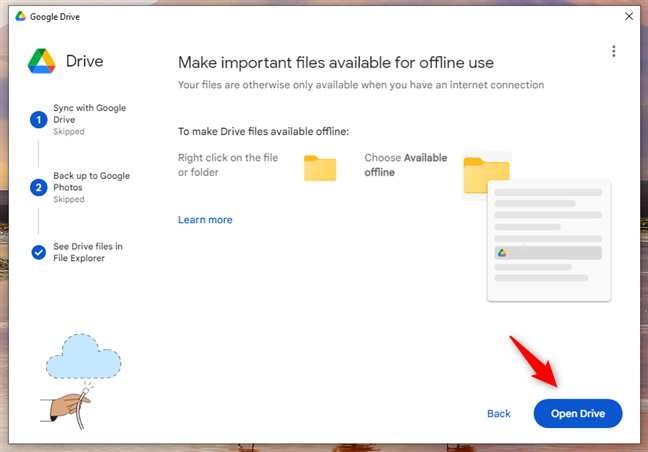This screenshot has height=452, width=648.
Task: Click the folder icon next to Right click text
Action: pos(320,168)
